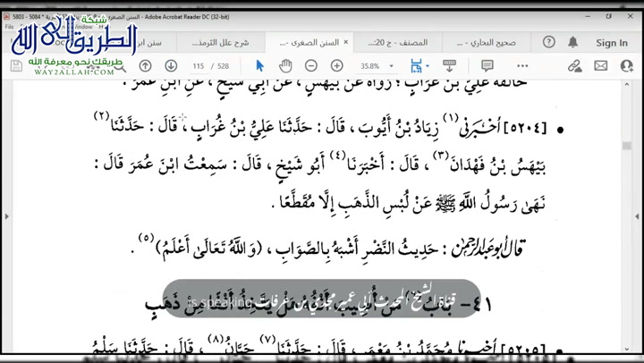Open the comment tool
The width and height of the screenshot is (644, 363).
click(487, 65)
